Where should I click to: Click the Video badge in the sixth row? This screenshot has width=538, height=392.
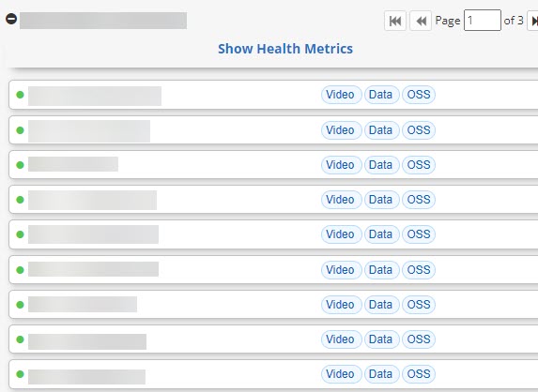point(341,270)
